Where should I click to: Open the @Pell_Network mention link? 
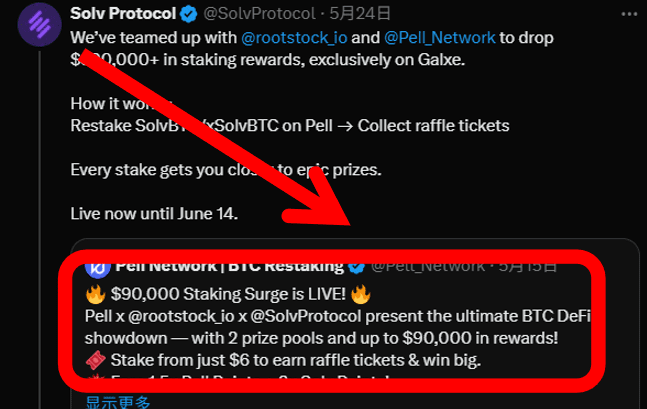click(439, 38)
